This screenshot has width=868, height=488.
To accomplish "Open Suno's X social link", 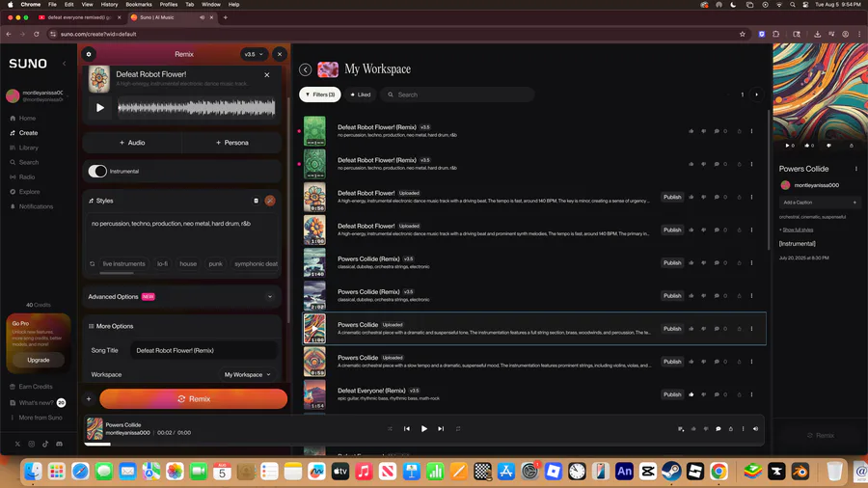I will pos(17,444).
